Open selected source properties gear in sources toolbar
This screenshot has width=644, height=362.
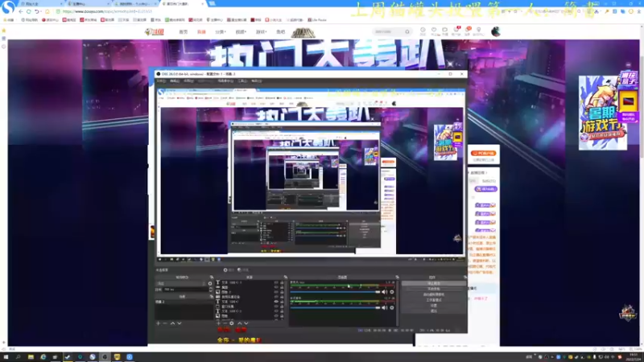pos(232,323)
